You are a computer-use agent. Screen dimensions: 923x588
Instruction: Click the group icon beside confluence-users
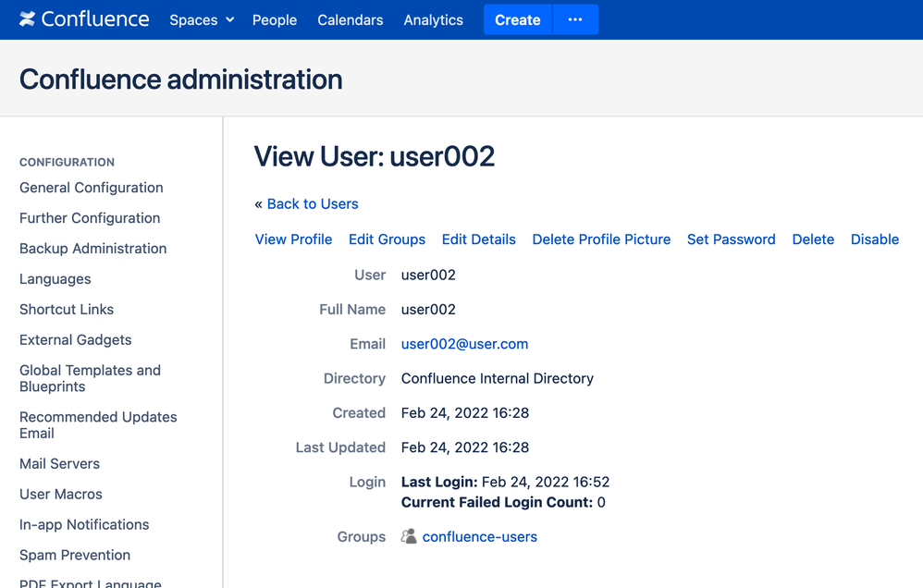(x=408, y=536)
